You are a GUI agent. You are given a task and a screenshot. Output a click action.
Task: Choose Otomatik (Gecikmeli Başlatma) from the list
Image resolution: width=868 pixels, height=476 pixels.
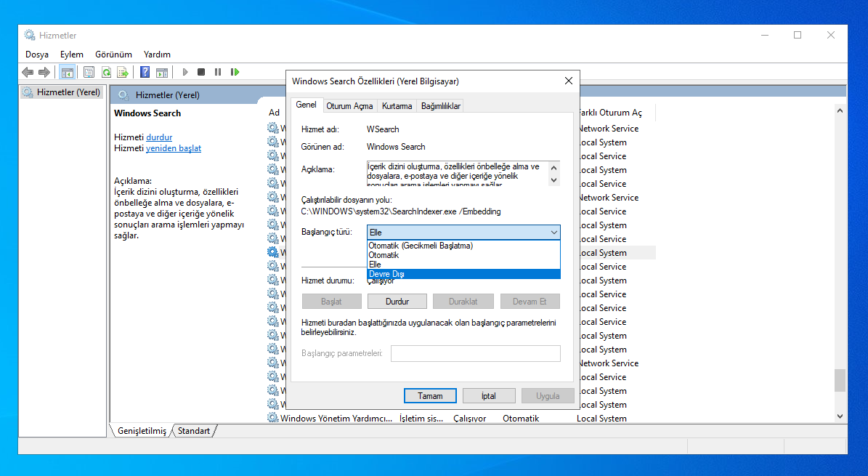pos(464,246)
